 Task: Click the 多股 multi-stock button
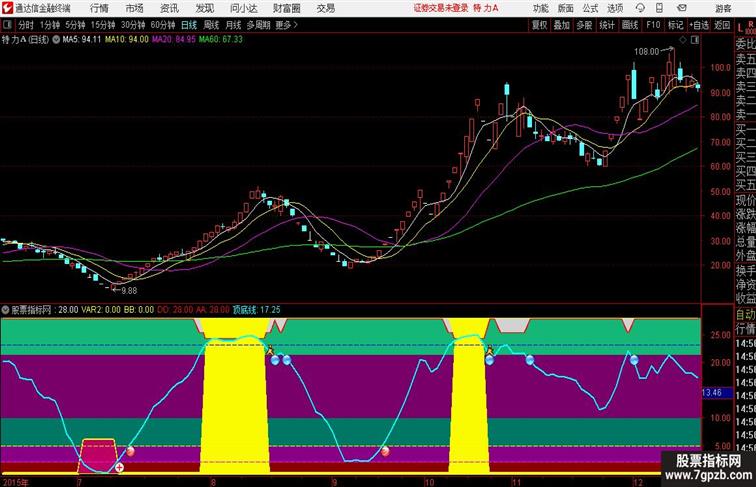[x=584, y=25]
